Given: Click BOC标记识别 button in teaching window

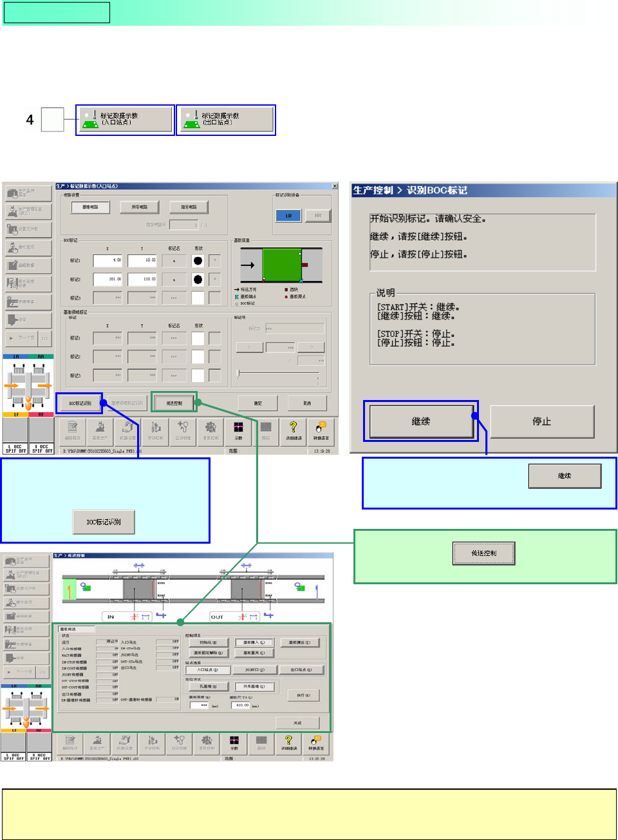Looking at the screenshot, I should pos(79,403).
